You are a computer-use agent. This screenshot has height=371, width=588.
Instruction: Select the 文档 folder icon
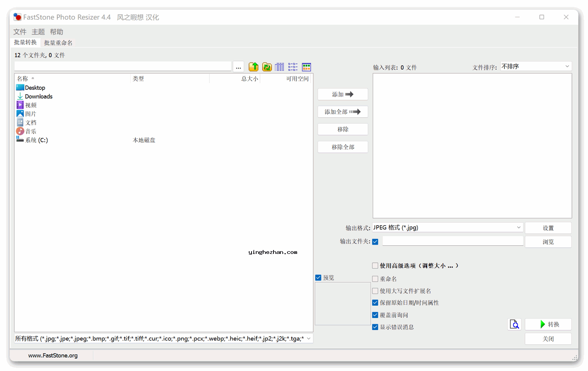(20, 122)
